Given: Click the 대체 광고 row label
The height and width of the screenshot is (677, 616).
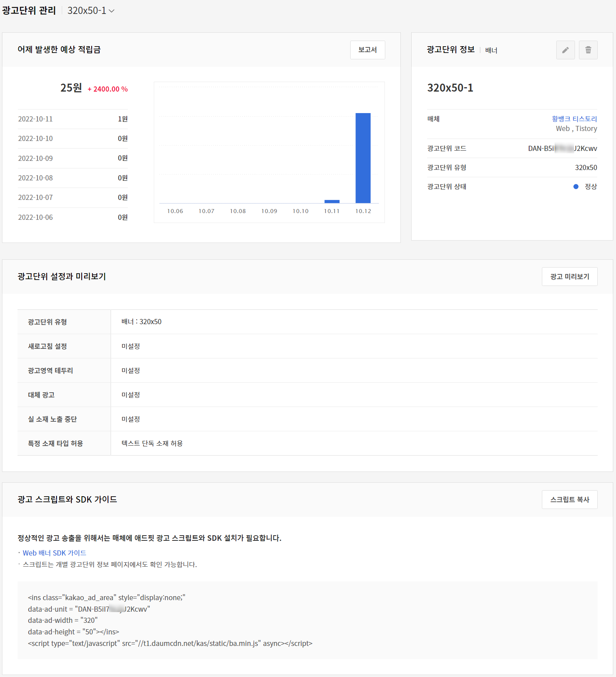Looking at the screenshot, I should 41,395.
